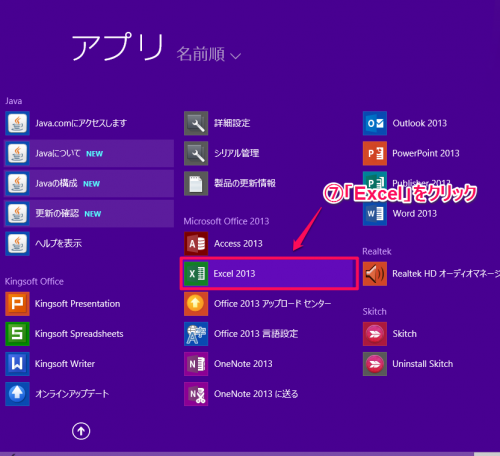
Task: Open Office 2013 アップロード センター icon
Action: pos(196,304)
